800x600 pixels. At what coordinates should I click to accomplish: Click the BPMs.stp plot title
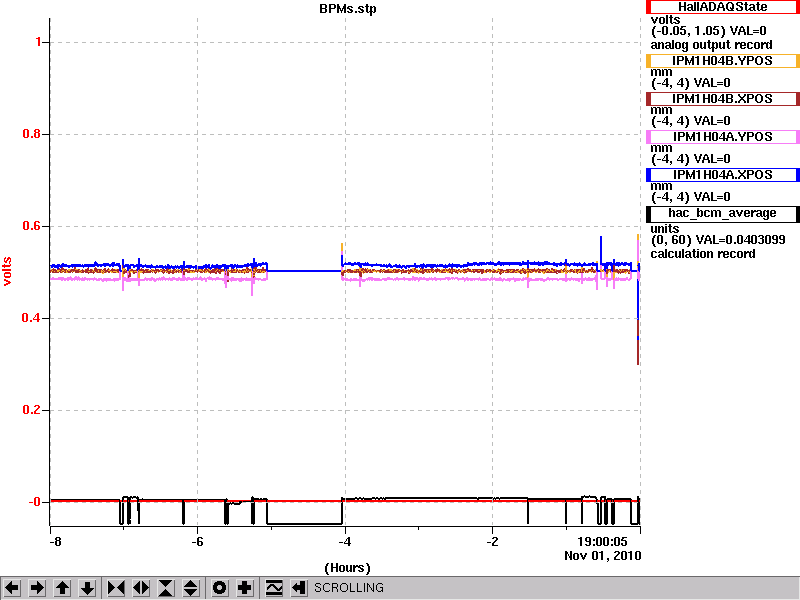coord(348,9)
